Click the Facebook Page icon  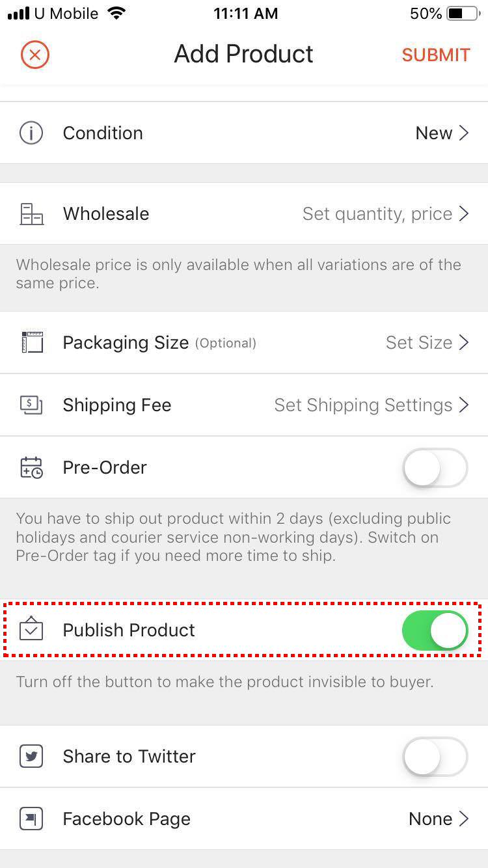[31, 819]
